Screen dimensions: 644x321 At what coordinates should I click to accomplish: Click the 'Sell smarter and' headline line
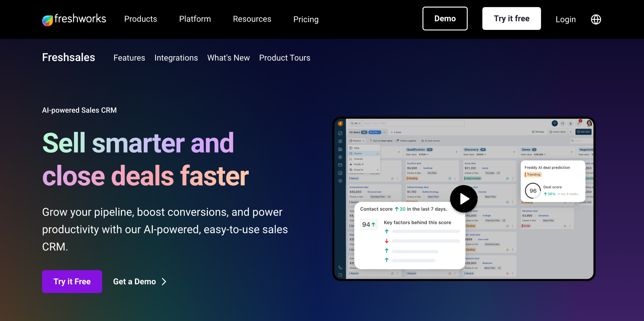(x=138, y=143)
